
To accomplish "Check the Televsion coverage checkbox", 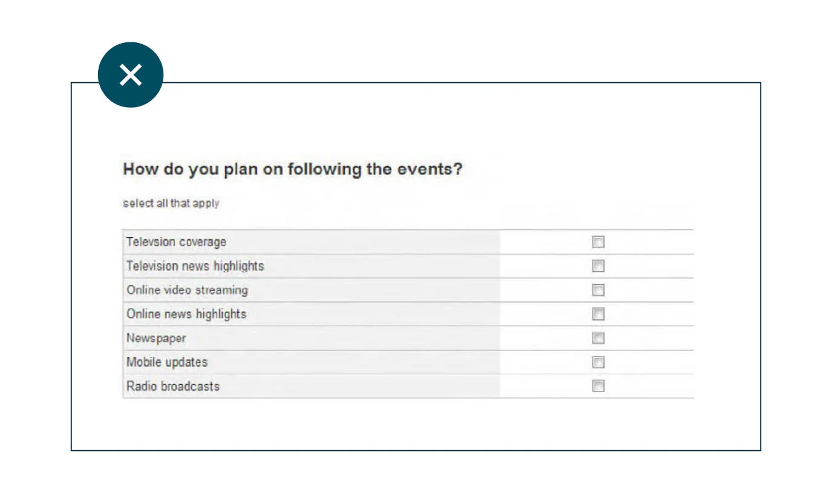I will point(598,242).
